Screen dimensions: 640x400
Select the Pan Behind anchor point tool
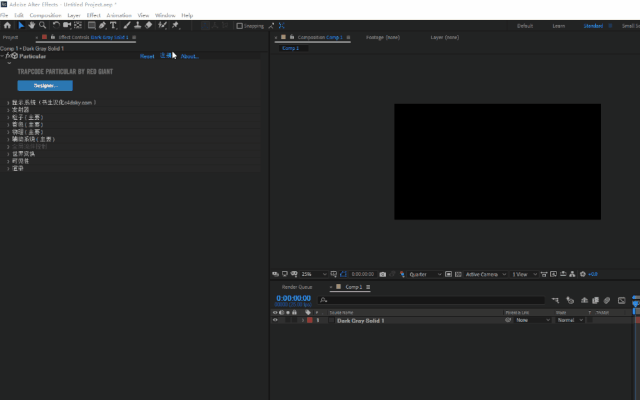78,25
